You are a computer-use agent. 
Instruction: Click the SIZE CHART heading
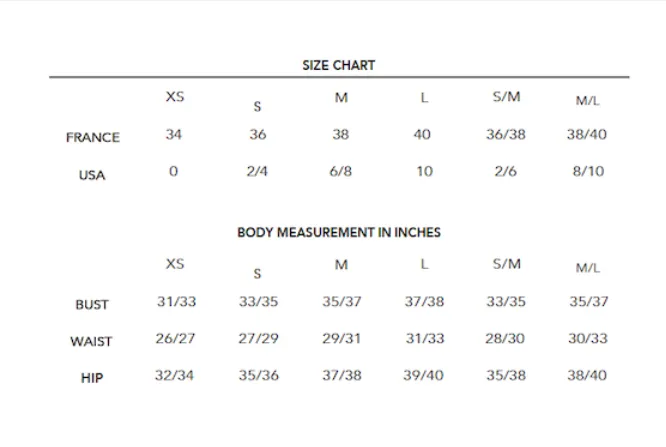pos(339,65)
